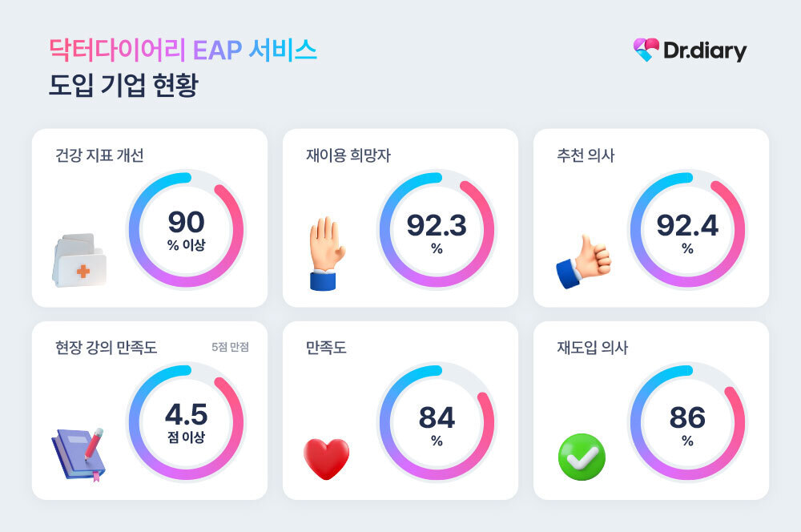Image resolution: width=801 pixels, height=532 pixels.
Task: Select the 재이용 희망자 card title
Action: (348, 155)
